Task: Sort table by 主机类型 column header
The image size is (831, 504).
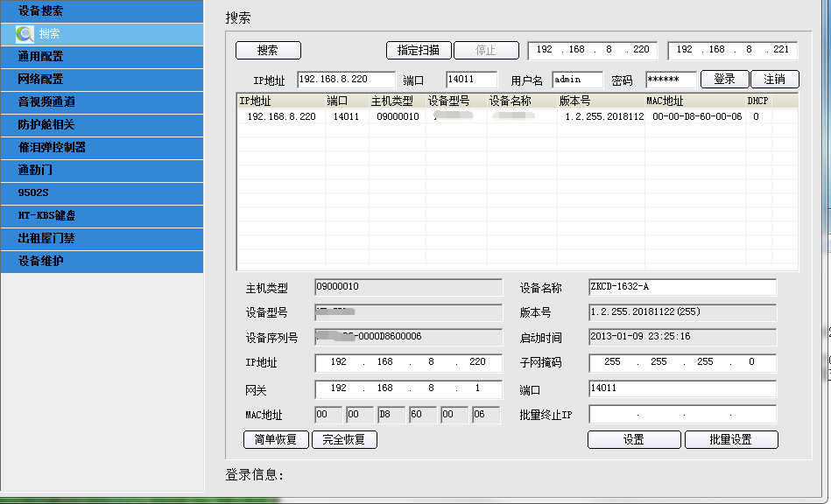Action: (x=398, y=101)
